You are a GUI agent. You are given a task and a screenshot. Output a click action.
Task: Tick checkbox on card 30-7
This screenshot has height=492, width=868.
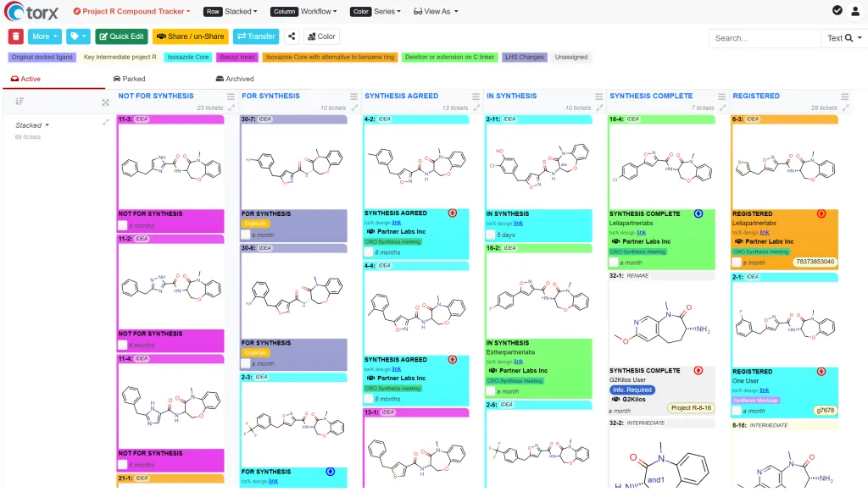pyautogui.click(x=245, y=235)
